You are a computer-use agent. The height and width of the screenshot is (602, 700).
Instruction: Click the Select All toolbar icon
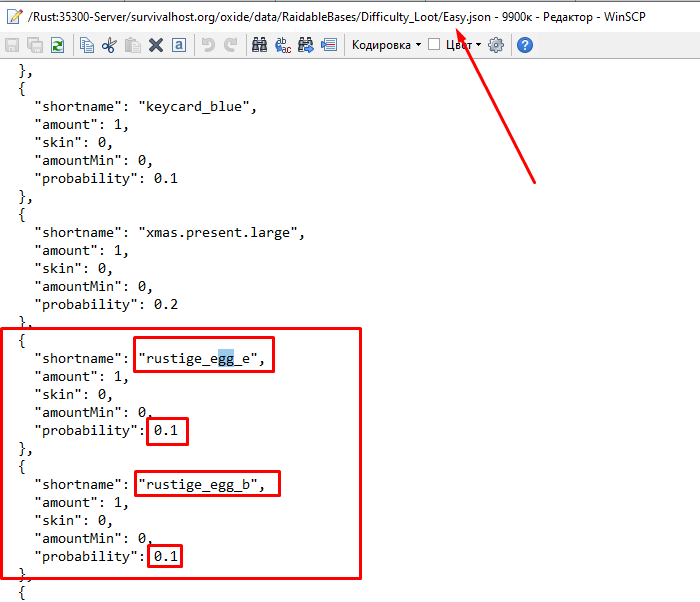tap(178, 45)
